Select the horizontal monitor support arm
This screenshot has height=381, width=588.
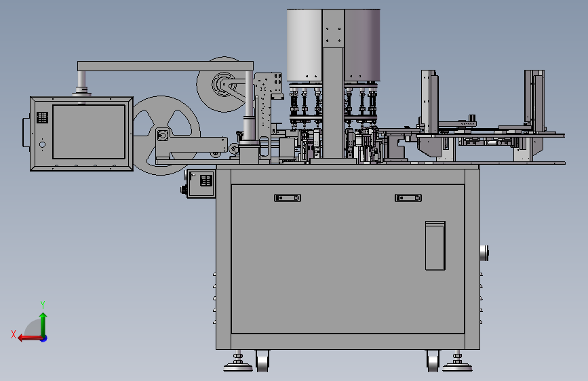(x=165, y=66)
